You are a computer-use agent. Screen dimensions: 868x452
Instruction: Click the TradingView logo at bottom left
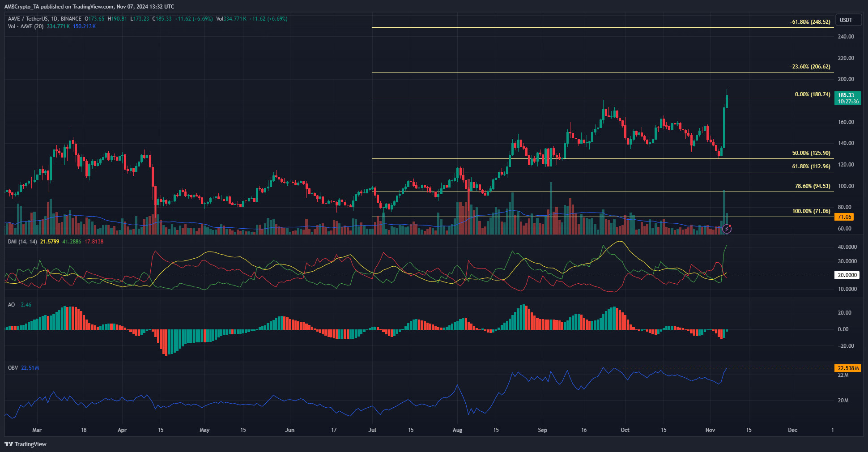[26, 444]
